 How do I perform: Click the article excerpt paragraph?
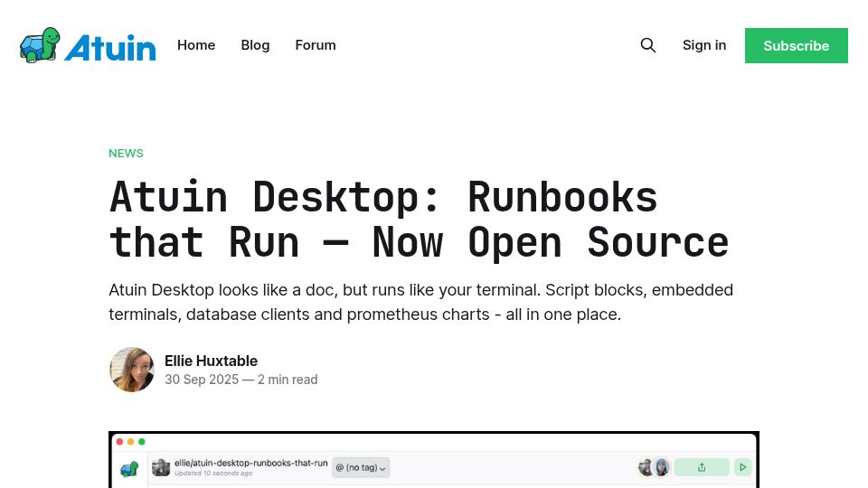click(x=420, y=302)
